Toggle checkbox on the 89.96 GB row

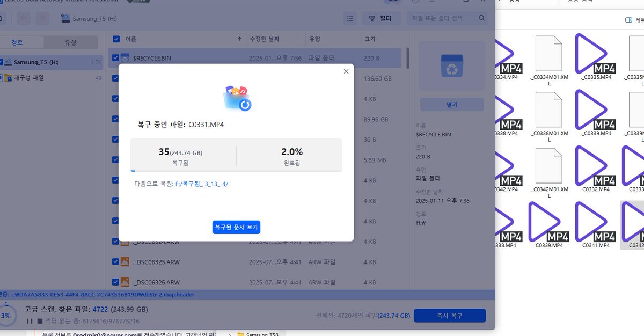point(116,119)
